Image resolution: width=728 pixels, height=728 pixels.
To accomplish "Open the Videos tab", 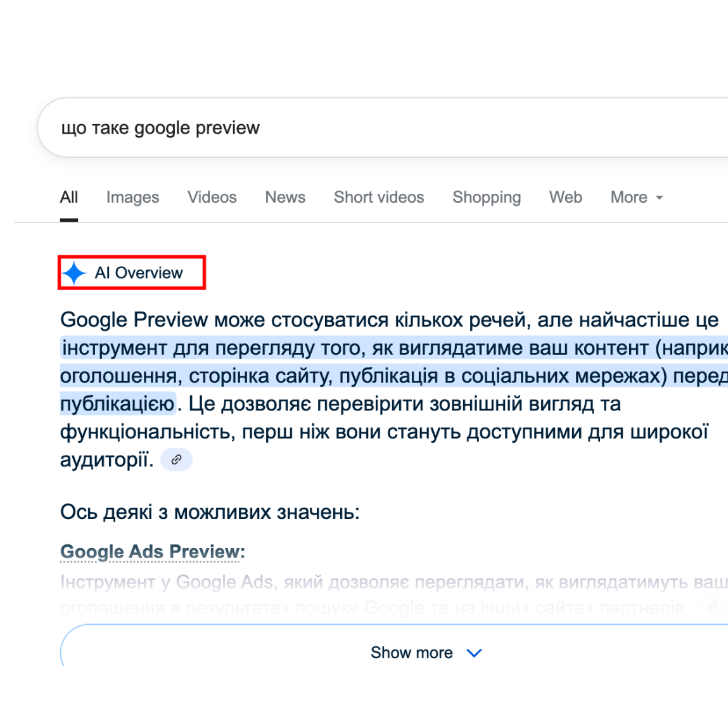I will [x=212, y=197].
